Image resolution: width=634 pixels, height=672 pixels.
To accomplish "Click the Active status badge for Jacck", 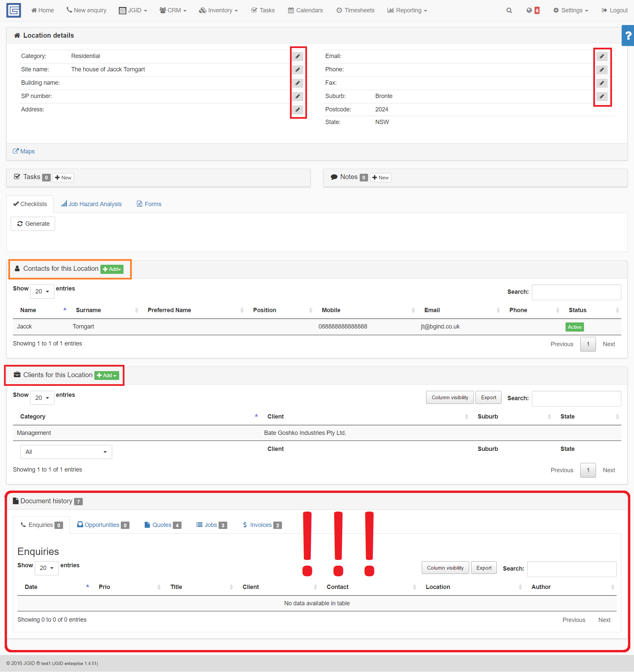I will pyautogui.click(x=575, y=327).
